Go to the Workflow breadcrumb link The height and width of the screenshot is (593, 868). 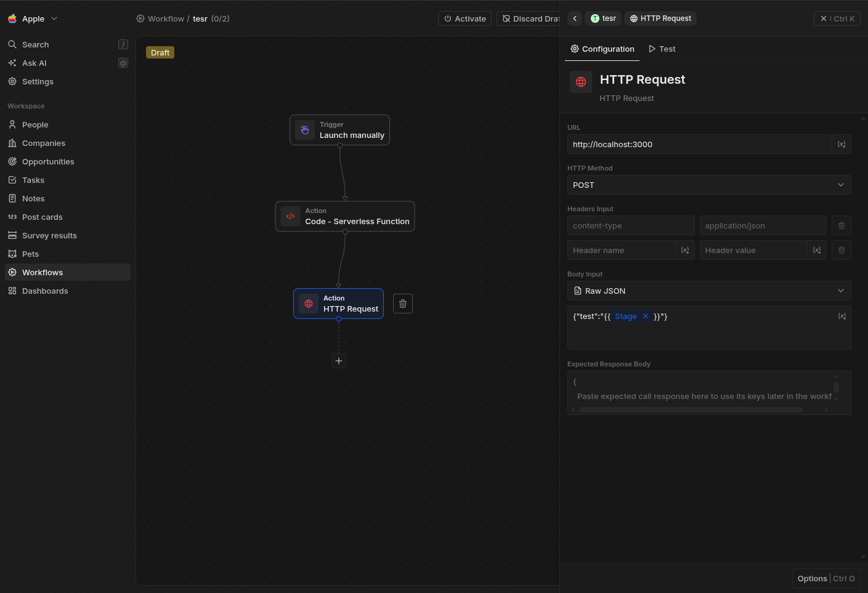click(x=166, y=18)
